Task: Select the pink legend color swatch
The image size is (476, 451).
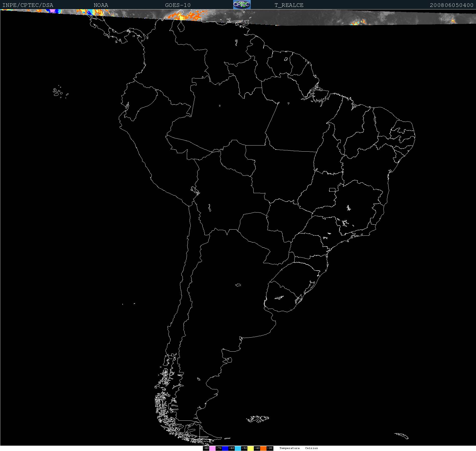Action: coord(212,448)
